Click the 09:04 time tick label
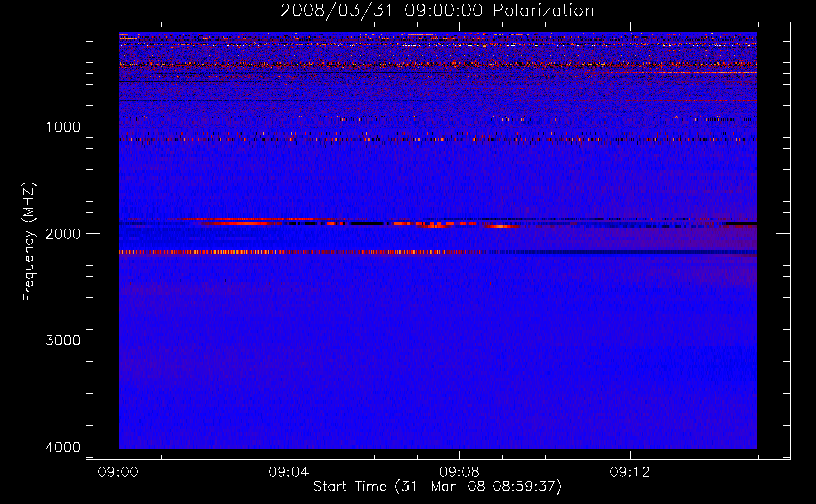The height and width of the screenshot is (504, 816). point(289,472)
